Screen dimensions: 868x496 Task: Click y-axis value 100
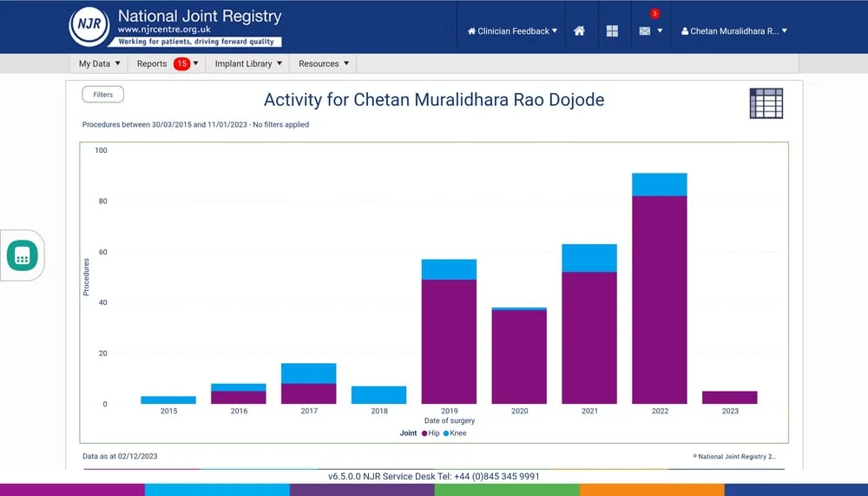(101, 150)
